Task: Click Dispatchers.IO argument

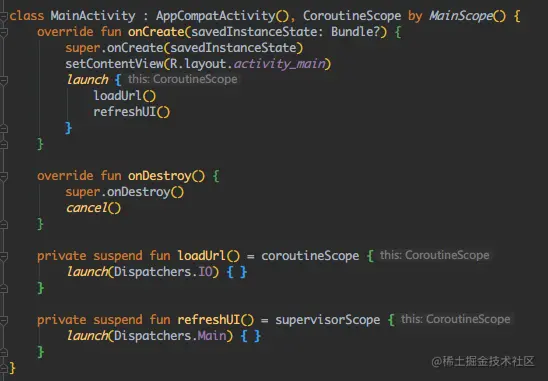Action: pos(163,272)
